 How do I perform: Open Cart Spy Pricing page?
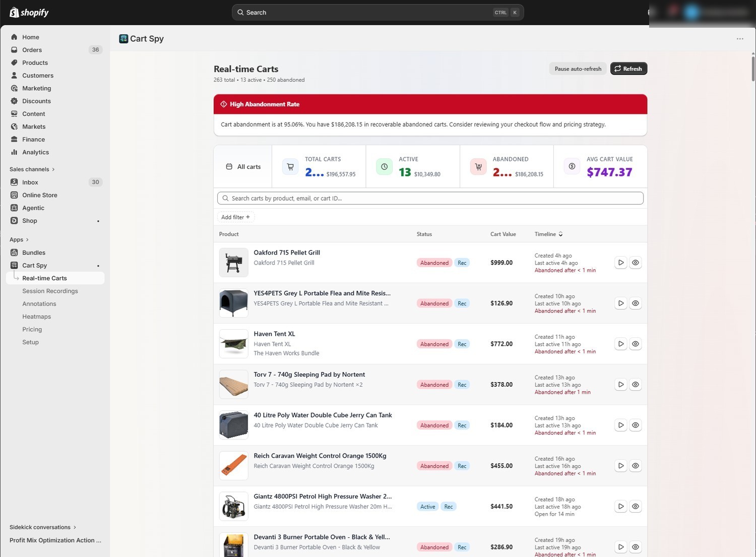(32, 330)
